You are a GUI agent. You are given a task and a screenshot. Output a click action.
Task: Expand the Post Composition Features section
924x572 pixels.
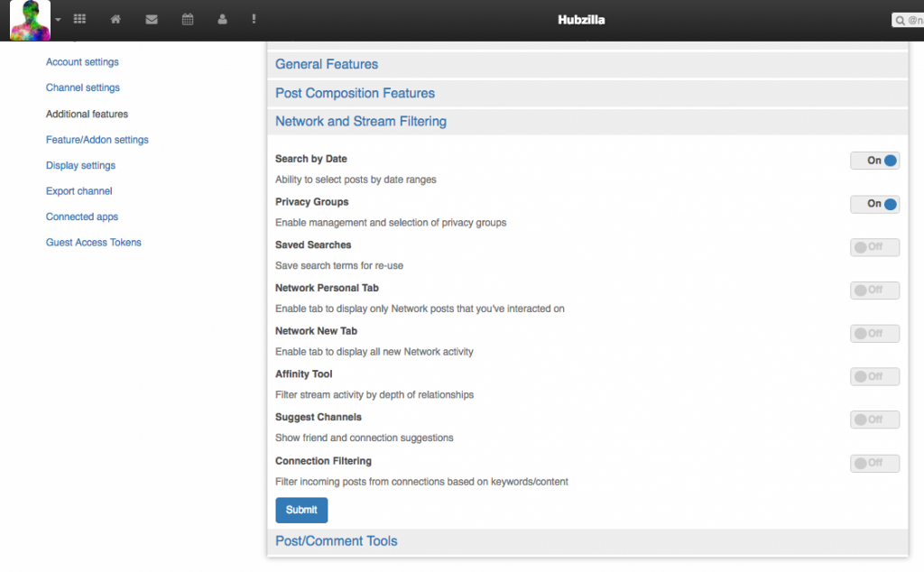pyautogui.click(x=355, y=94)
